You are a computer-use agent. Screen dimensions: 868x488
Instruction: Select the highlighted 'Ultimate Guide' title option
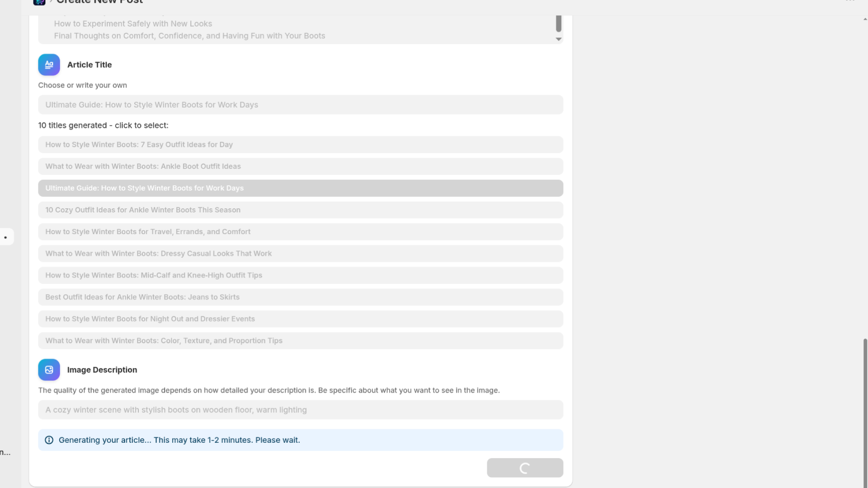[300, 188]
